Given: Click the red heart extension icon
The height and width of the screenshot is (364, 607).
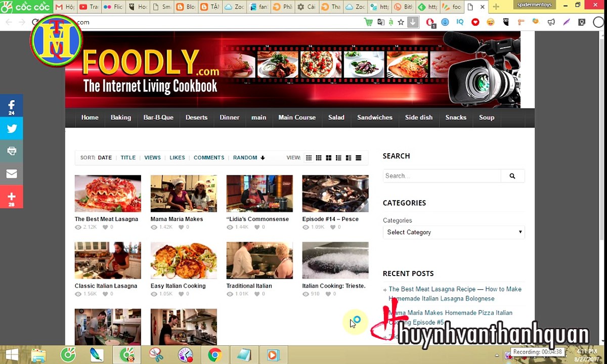Looking at the screenshot, I should click(475, 22).
